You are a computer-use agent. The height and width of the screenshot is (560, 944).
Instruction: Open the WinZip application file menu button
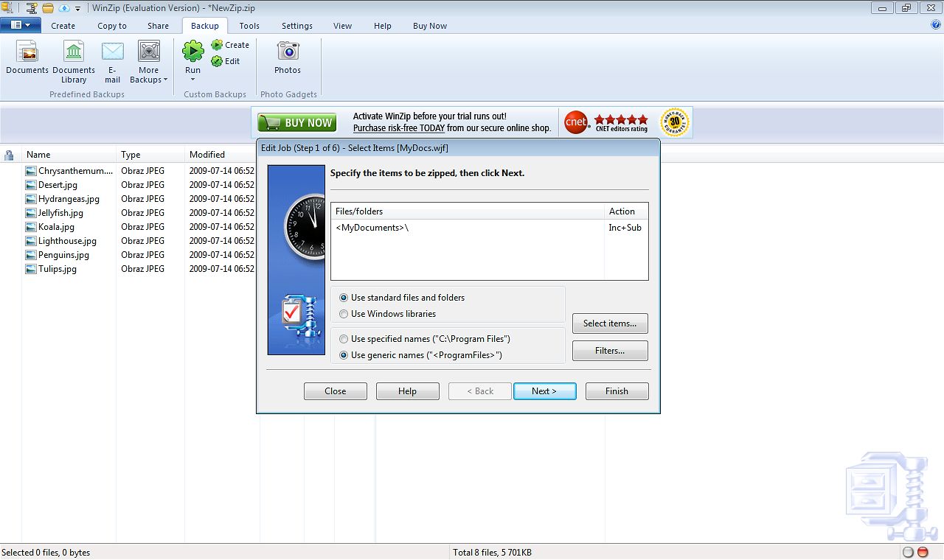20,25
